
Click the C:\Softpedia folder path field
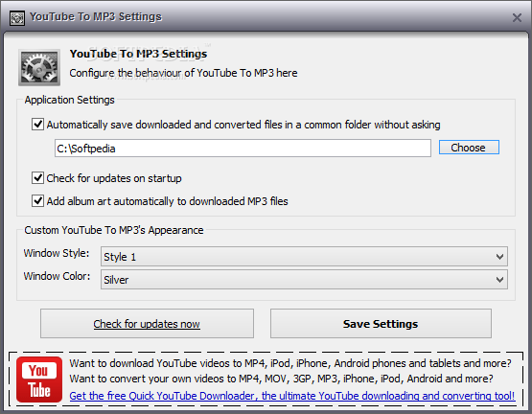243,149
